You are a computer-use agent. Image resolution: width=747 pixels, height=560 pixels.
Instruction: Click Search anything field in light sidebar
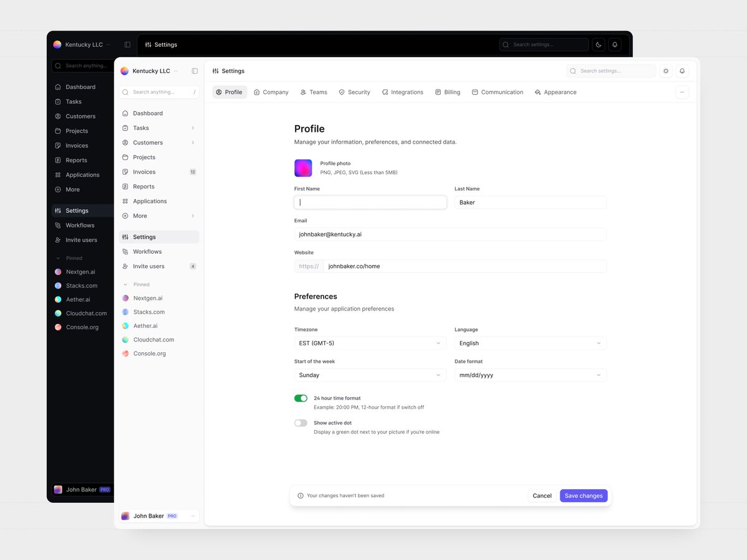[159, 92]
